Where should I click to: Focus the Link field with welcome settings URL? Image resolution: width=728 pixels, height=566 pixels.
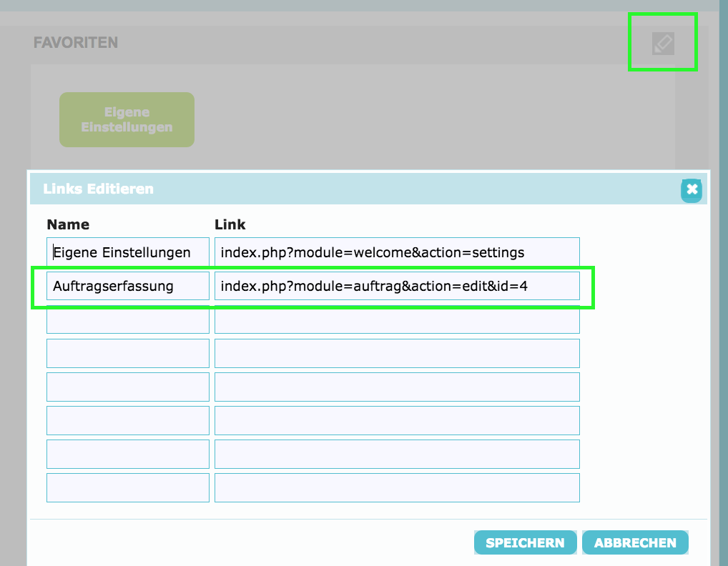(397, 252)
